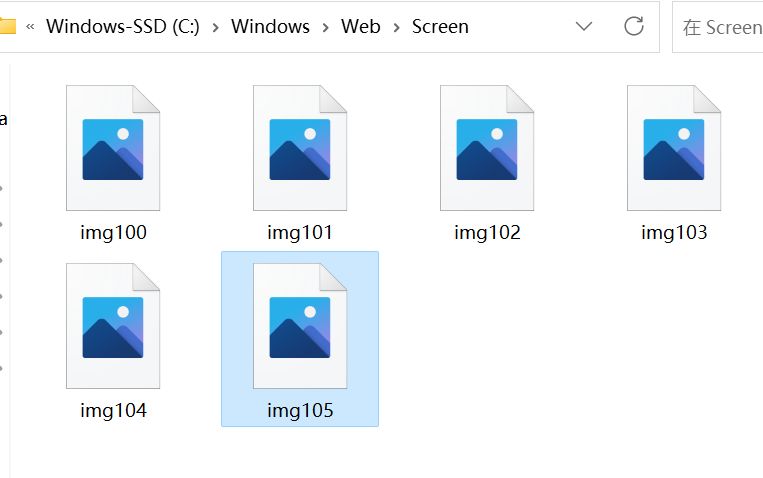Focus the search Screen input box

tap(717, 27)
